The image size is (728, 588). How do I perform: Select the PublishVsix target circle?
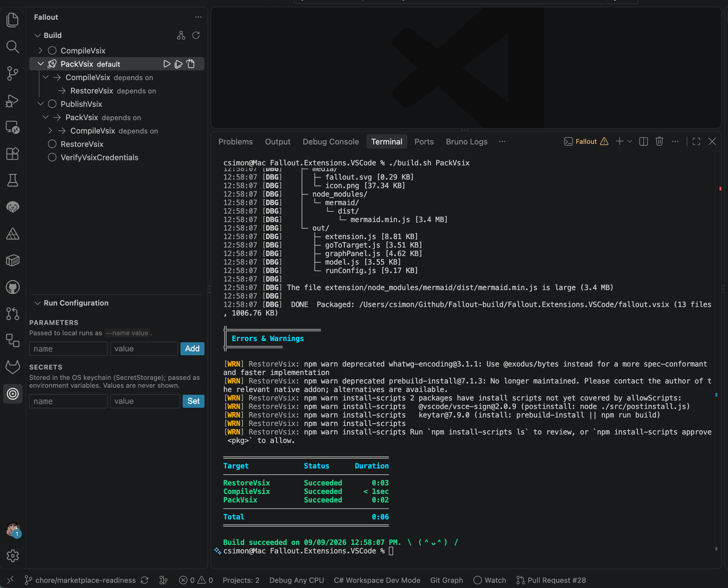point(52,104)
